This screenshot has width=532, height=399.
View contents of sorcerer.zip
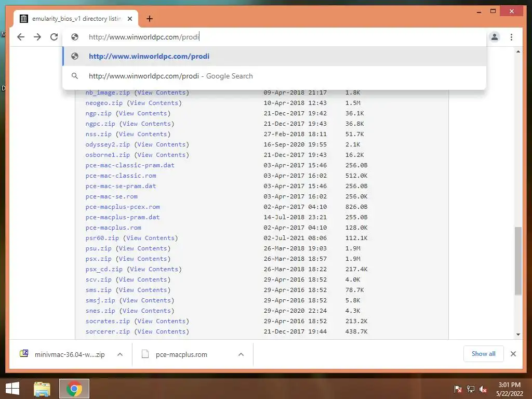click(x=162, y=331)
